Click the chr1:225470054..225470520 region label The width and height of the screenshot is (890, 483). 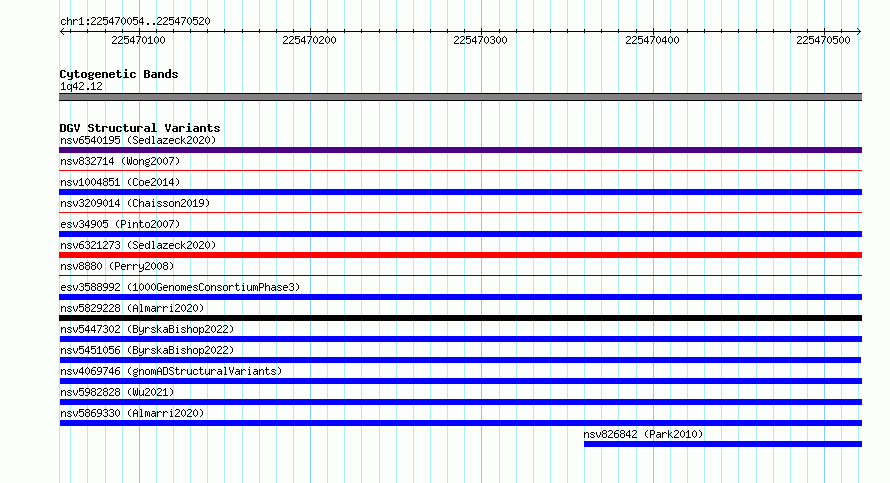pos(135,22)
